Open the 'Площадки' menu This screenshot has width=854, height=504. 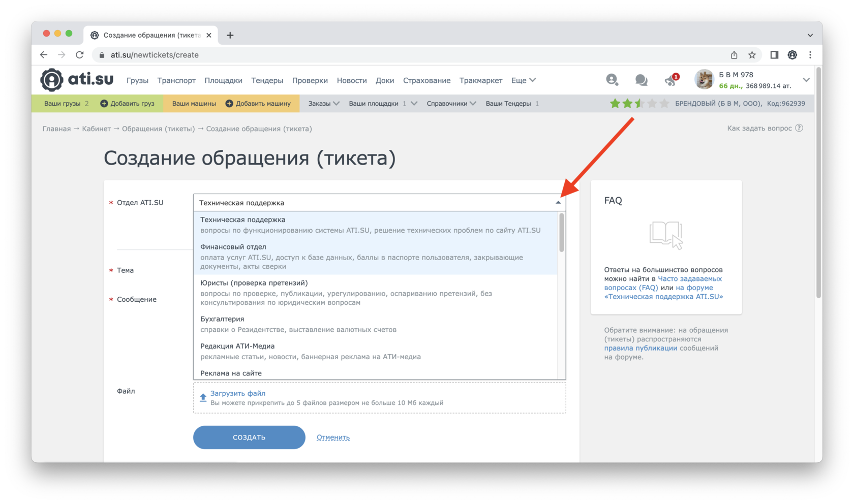click(223, 80)
